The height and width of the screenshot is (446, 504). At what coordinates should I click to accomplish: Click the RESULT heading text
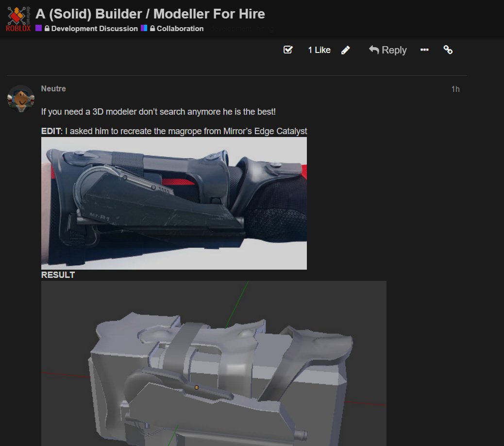[x=58, y=275]
